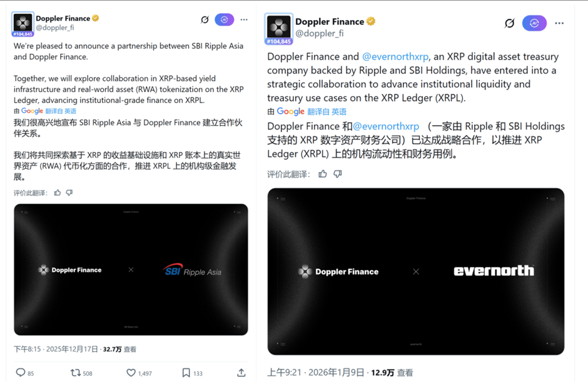Like the SBI Ripple Asia partnership tweet
The height and width of the screenshot is (387, 588).
(131, 373)
